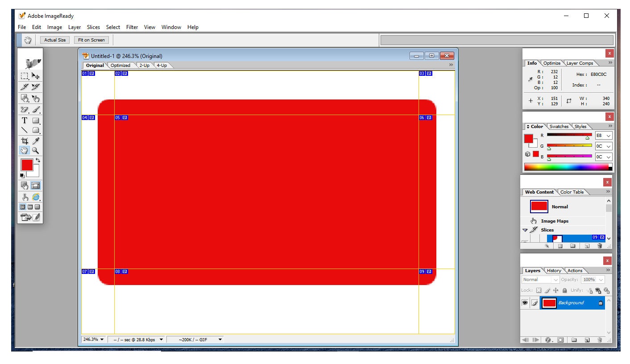Delete layer using Layers panel trash icon
Screen dimensions: 630x364
point(600,340)
